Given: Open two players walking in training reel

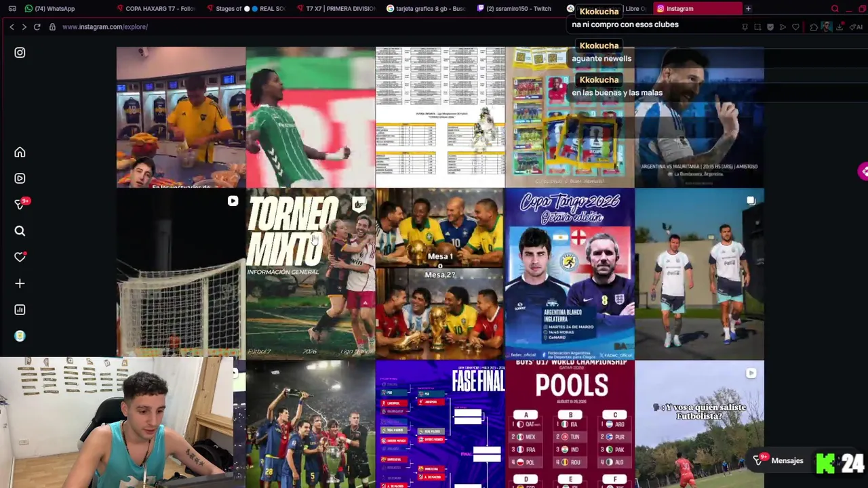Looking at the screenshot, I should pos(699,273).
